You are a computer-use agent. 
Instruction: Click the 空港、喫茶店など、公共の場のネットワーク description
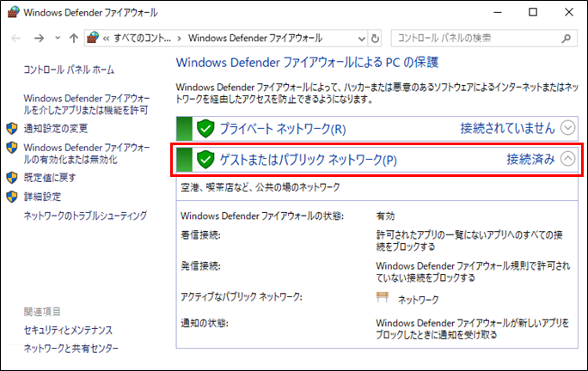tap(260, 187)
